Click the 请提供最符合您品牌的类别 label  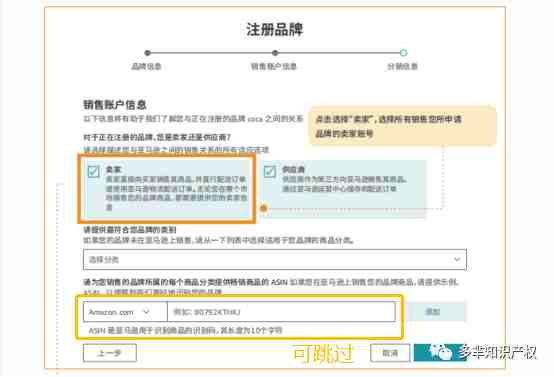pyautogui.click(x=130, y=230)
